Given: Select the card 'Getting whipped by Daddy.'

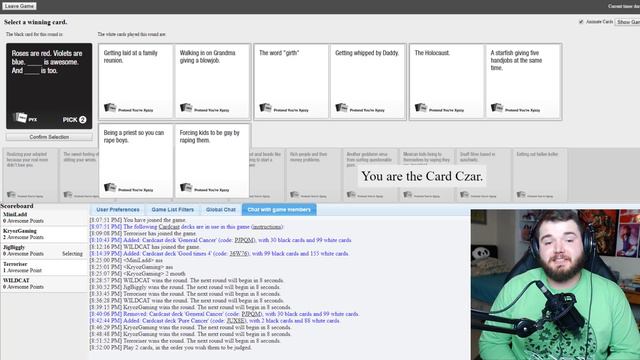Looking at the screenshot, I should click(367, 82).
